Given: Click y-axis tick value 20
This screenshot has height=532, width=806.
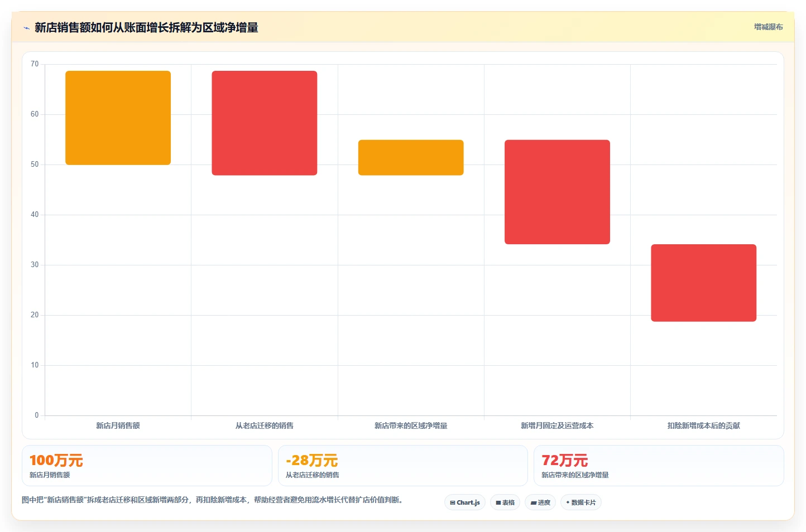Looking at the screenshot, I should [x=35, y=315].
